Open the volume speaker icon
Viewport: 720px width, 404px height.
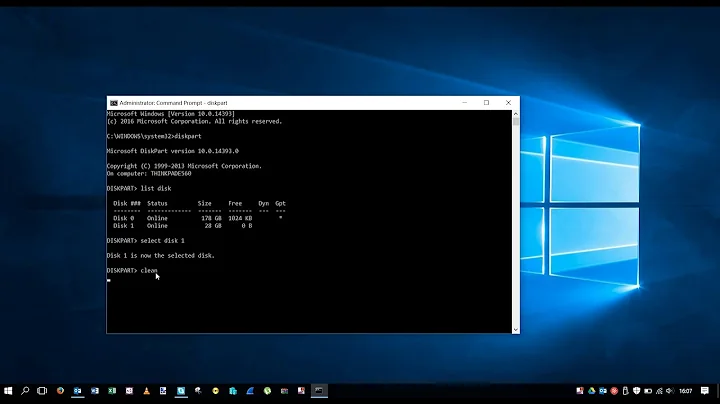click(670, 391)
